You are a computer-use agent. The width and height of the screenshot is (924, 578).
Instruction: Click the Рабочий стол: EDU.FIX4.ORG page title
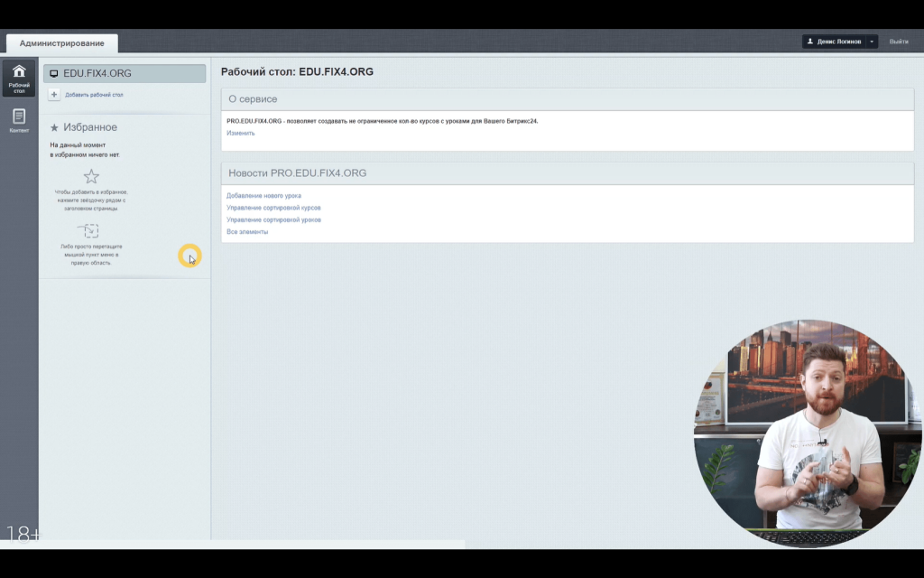pyautogui.click(x=297, y=72)
